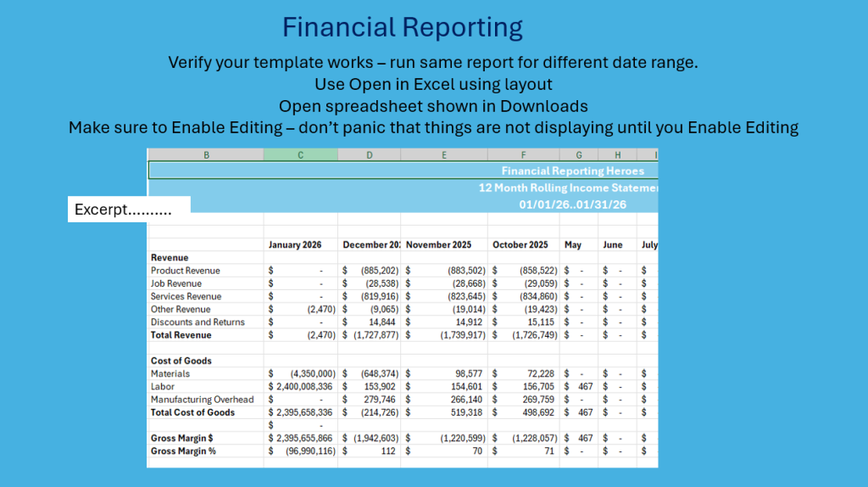Click the 01/01/26..01/31/26 date range cell
This screenshot has width=868, height=487.
pos(572,204)
